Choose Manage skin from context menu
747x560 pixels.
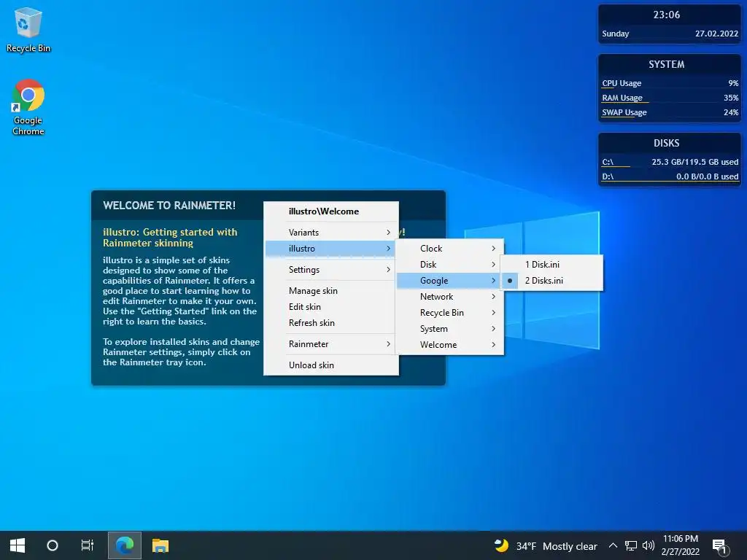(331, 290)
